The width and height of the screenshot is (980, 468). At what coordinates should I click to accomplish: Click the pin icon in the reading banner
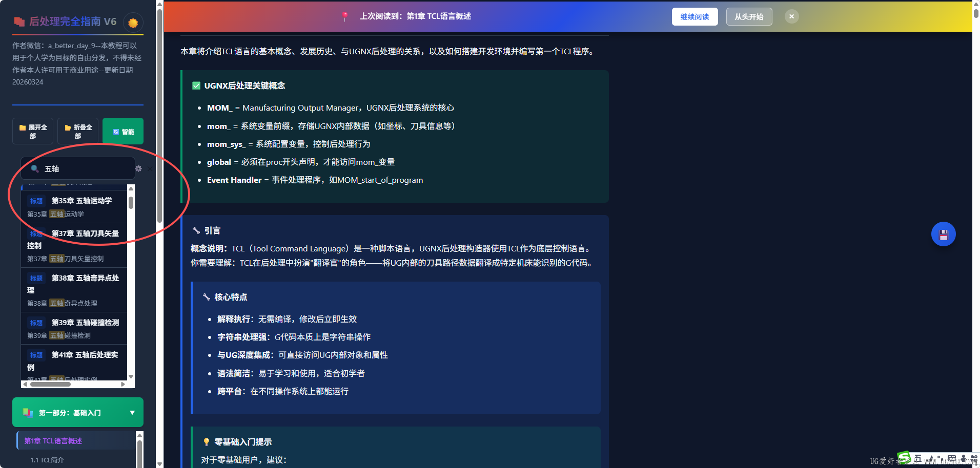(x=345, y=17)
